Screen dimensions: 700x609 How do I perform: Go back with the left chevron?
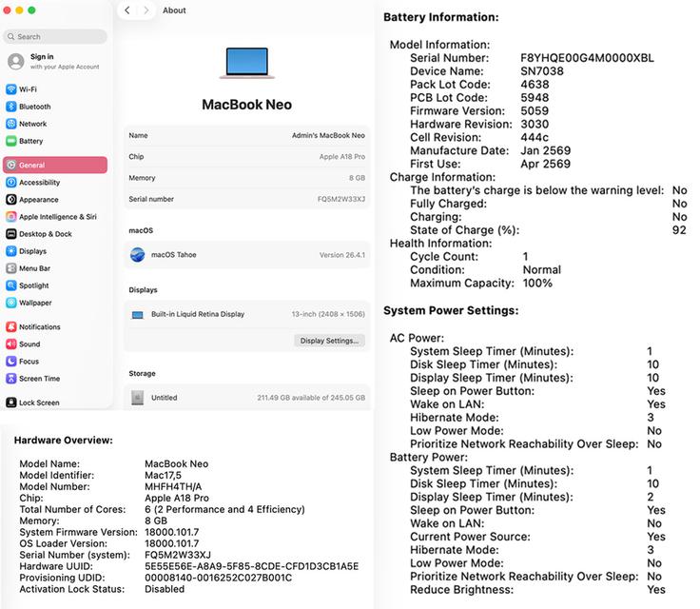127,10
